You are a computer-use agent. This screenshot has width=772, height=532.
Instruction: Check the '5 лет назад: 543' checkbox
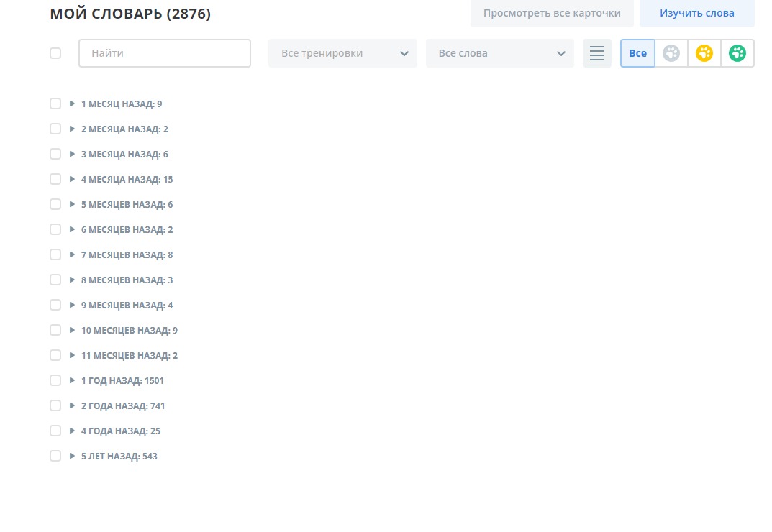(x=55, y=456)
